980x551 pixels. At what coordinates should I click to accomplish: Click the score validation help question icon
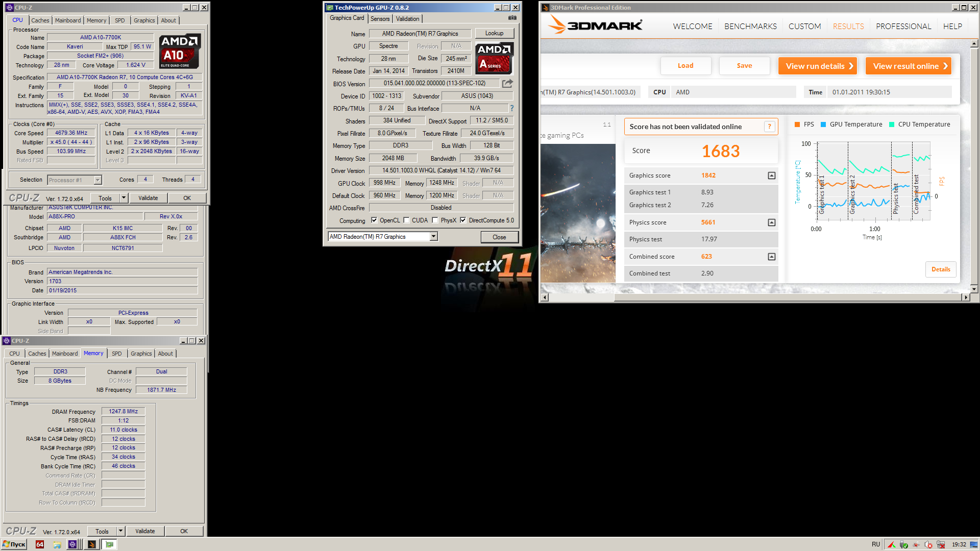(769, 127)
